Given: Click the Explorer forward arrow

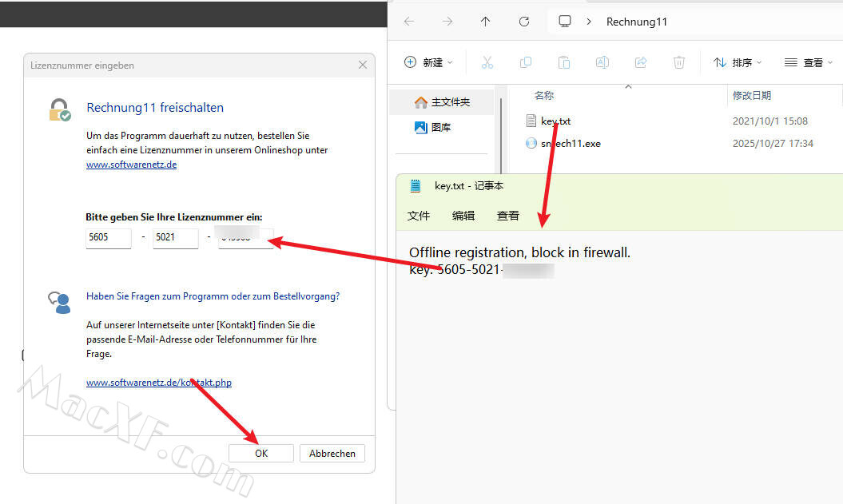Looking at the screenshot, I should pyautogui.click(x=447, y=22).
